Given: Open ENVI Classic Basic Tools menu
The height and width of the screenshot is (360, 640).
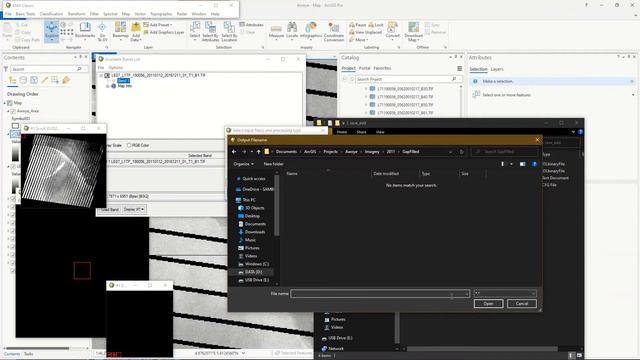Looking at the screenshot, I should click(25, 14).
